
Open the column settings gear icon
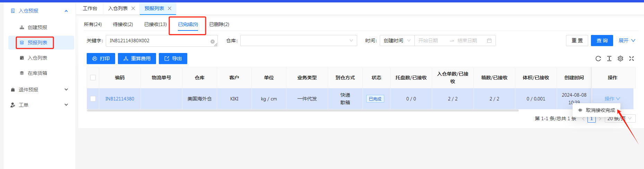tap(620, 59)
